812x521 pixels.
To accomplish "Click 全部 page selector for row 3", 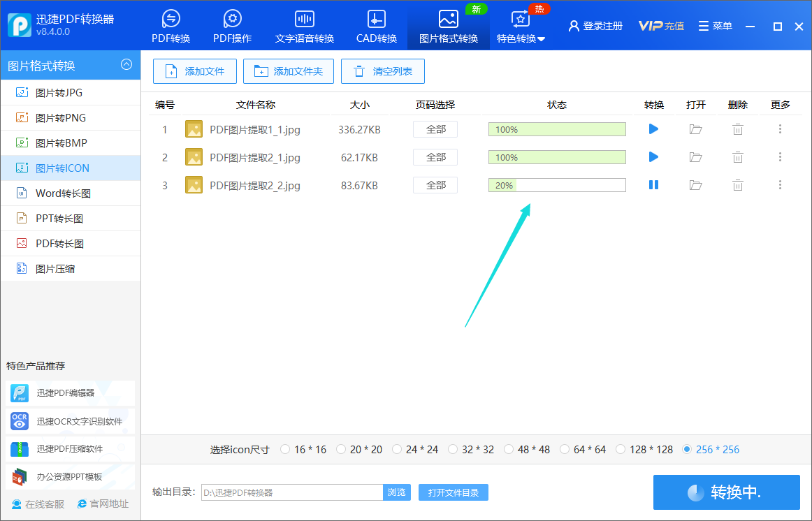I will click(x=435, y=185).
